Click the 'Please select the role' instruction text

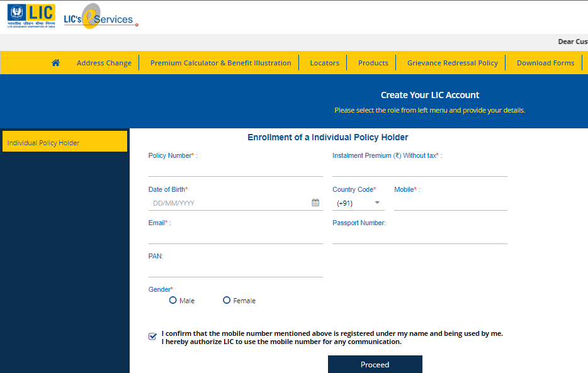coord(430,110)
